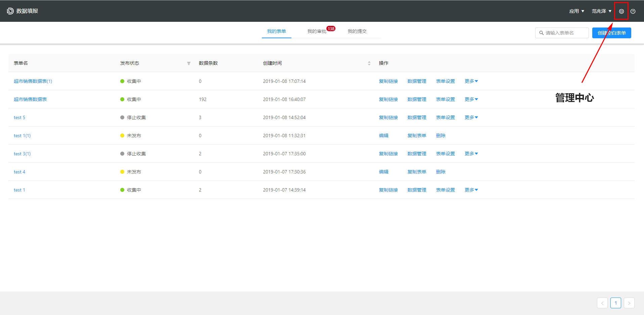
Task: Click 表单设置 in test 3(1) row
Action: point(445,154)
